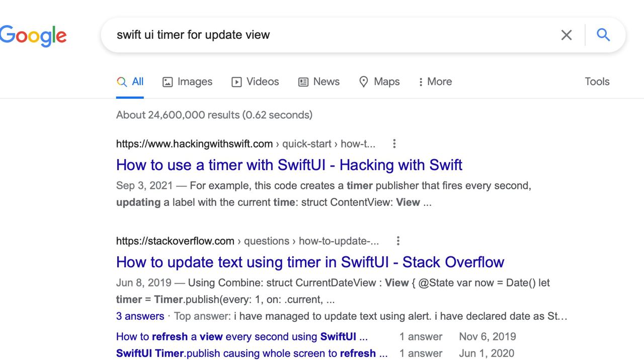Screen dimensions: 644x360
Task: Open the search Tools button
Action: (x=597, y=82)
